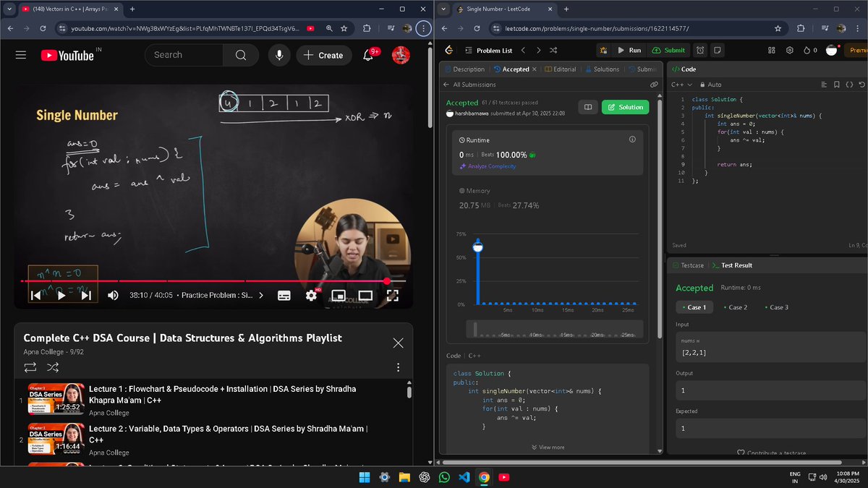Go to the previous video in the player
The width and height of the screenshot is (868, 488).
(x=35, y=295)
